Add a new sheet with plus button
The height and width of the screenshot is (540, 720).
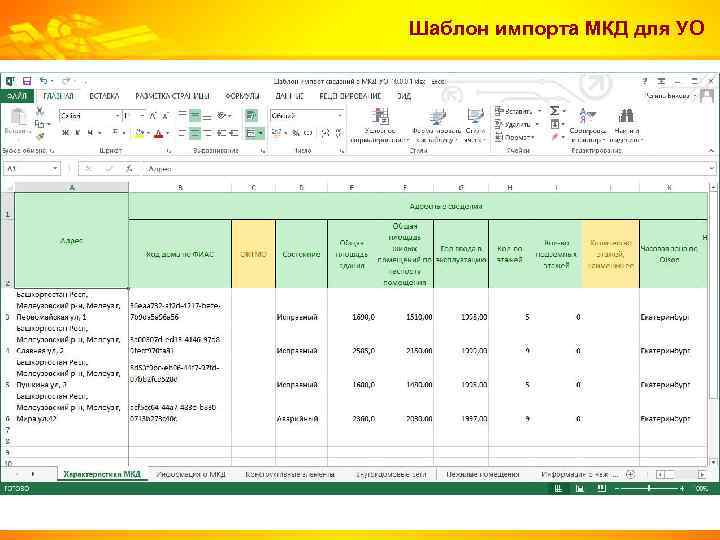pyautogui.click(x=630, y=474)
